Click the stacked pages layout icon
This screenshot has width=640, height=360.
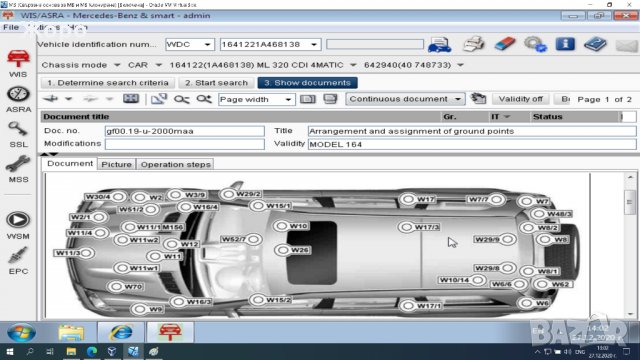pyautogui.click(x=330, y=99)
